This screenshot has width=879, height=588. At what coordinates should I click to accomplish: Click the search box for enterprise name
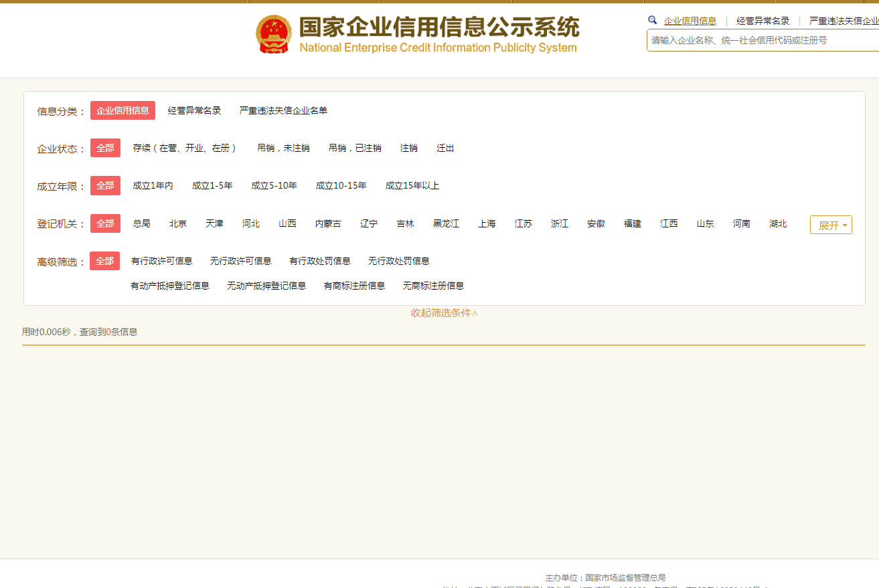763,40
